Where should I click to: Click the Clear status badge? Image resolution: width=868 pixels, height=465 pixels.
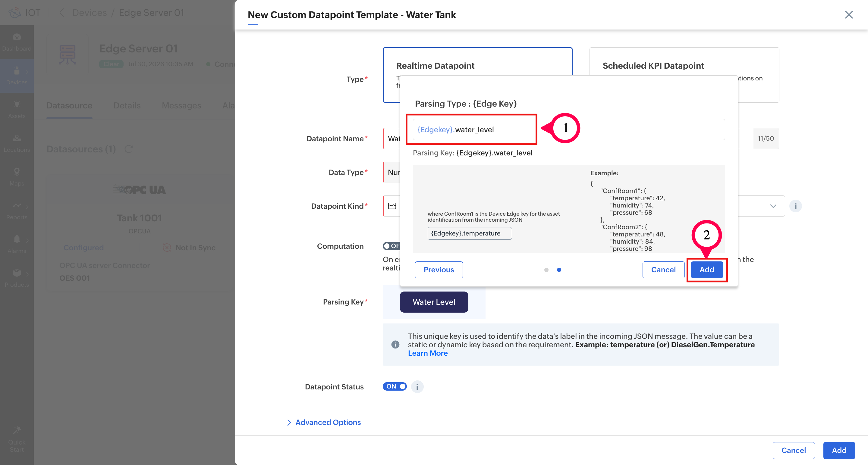pos(111,64)
